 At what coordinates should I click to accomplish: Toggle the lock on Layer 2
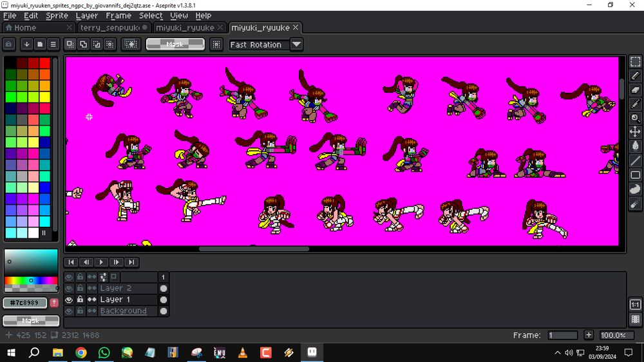pyautogui.click(x=80, y=289)
